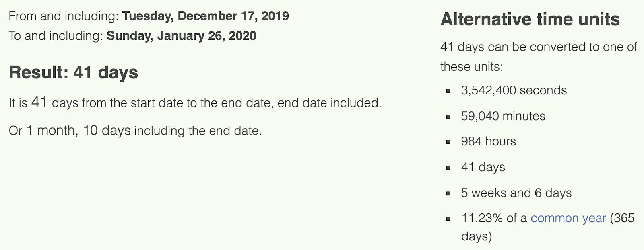
Task: Click the bullet marker beside 11.23% entry
Action: click(448, 219)
